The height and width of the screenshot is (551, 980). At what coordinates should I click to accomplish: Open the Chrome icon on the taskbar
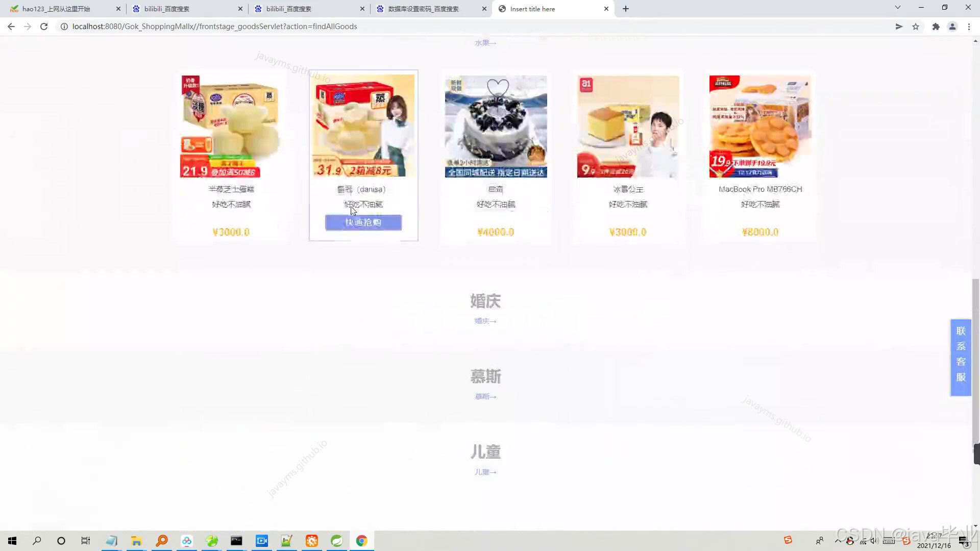coord(362,541)
